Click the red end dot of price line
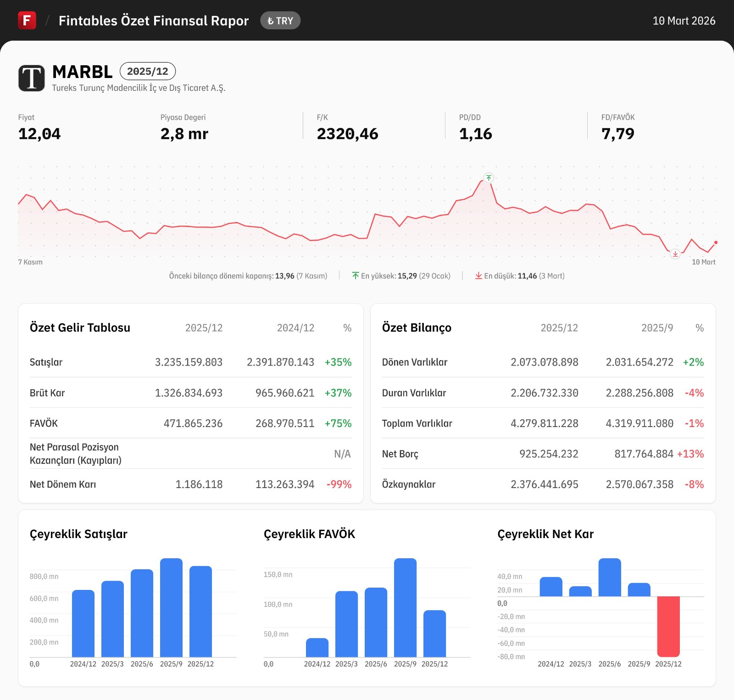The width and height of the screenshot is (734, 700). point(716,242)
